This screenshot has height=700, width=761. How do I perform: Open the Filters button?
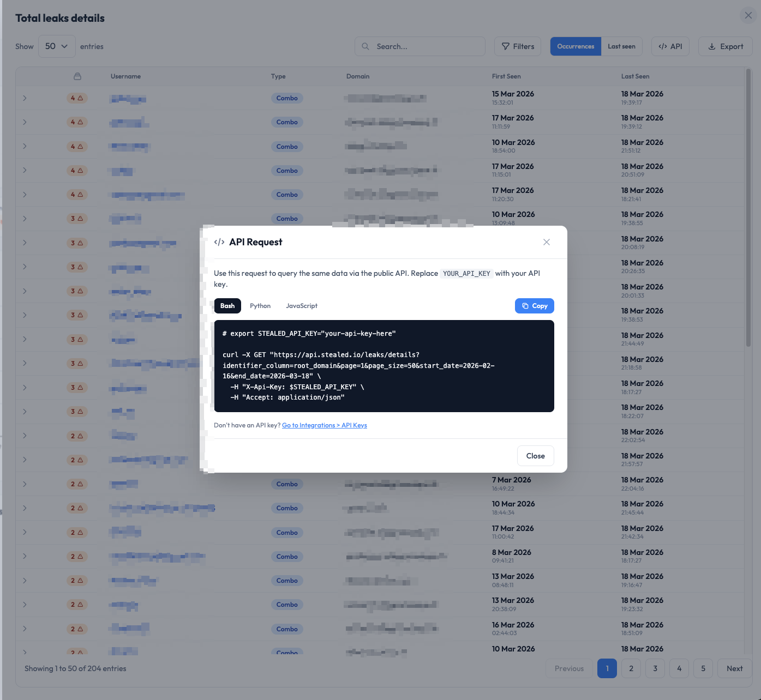[518, 46]
